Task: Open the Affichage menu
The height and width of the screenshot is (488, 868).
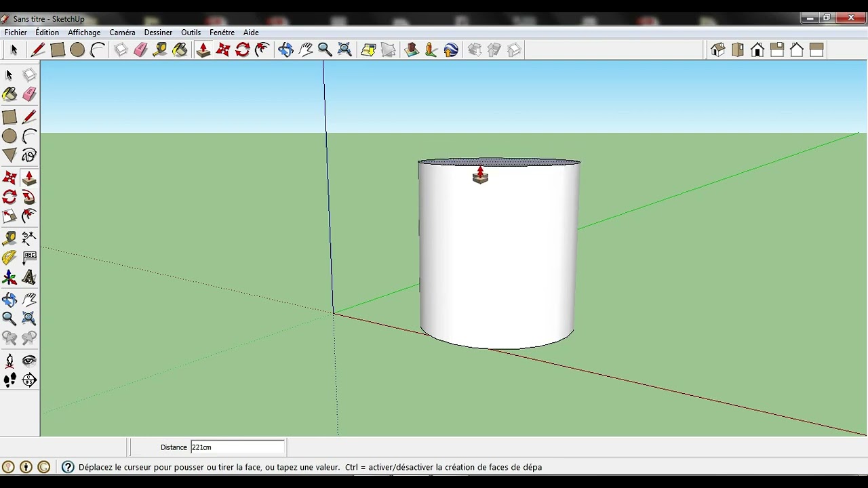Action: (x=84, y=32)
